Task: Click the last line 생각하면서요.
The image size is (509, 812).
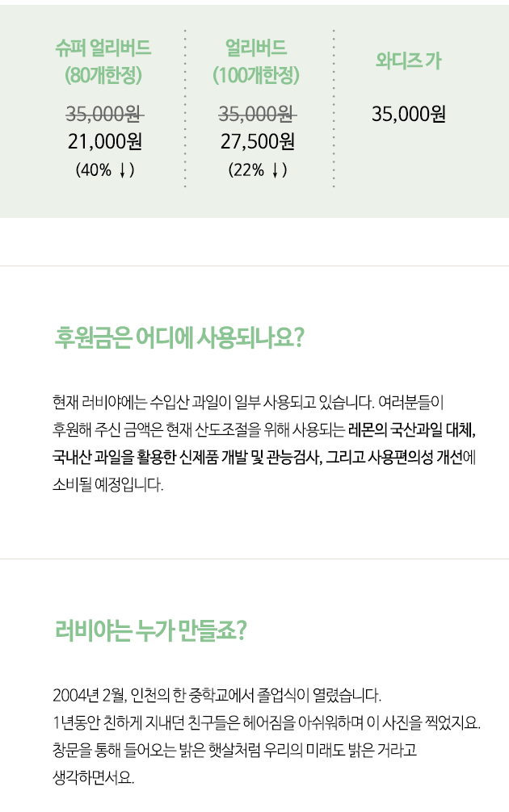Action: point(94,777)
